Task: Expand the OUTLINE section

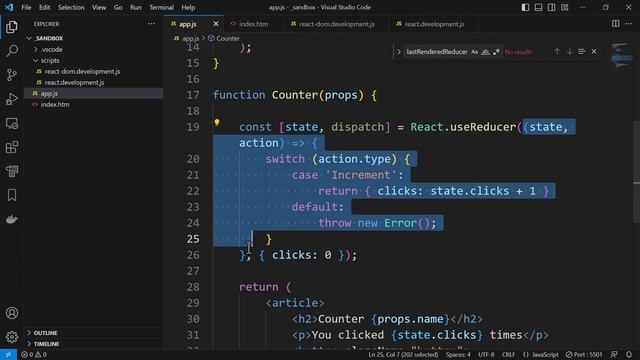Action: pos(29,333)
